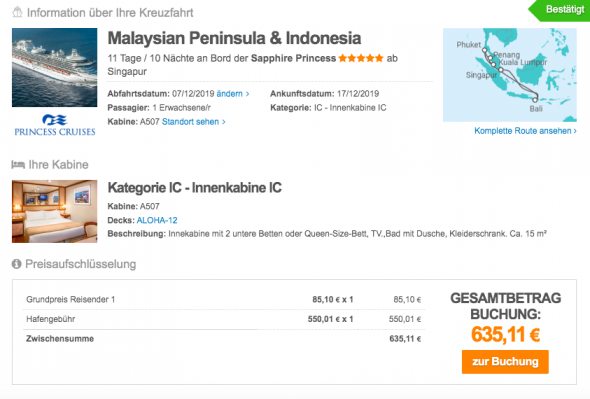Click the Princess Cruises logo

click(55, 125)
